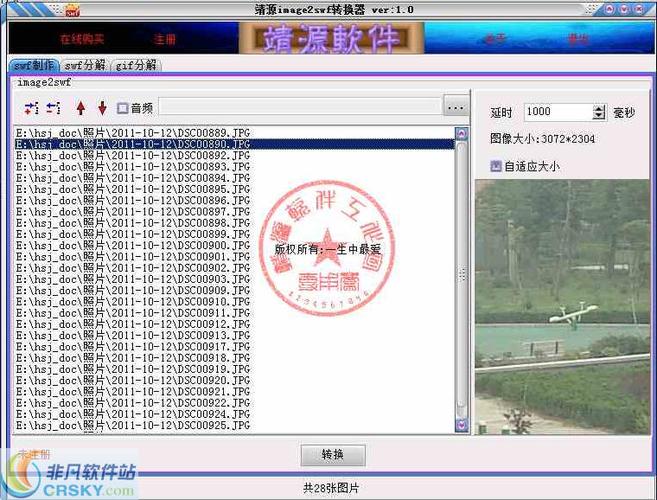The height and width of the screenshot is (500, 657).
Task: Increase or decrease the 延时 delay spinner
Action: coord(599,112)
